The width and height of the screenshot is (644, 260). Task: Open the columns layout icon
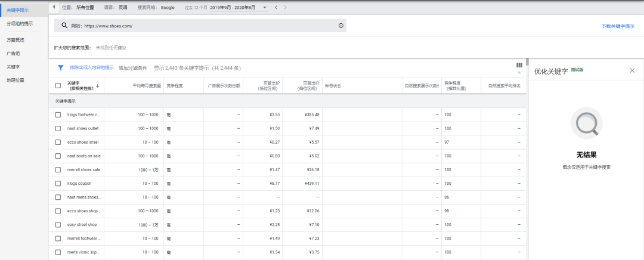pyautogui.click(x=519, y=66)
